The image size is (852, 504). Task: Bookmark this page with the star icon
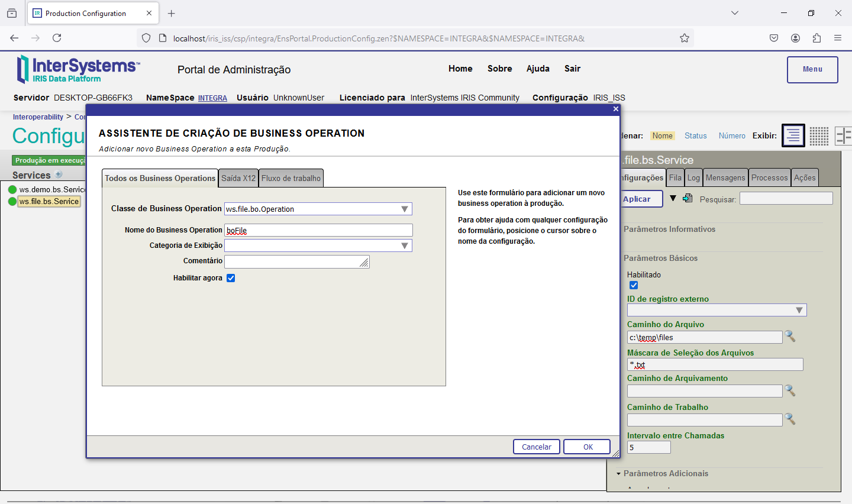(x=685, y=38)
